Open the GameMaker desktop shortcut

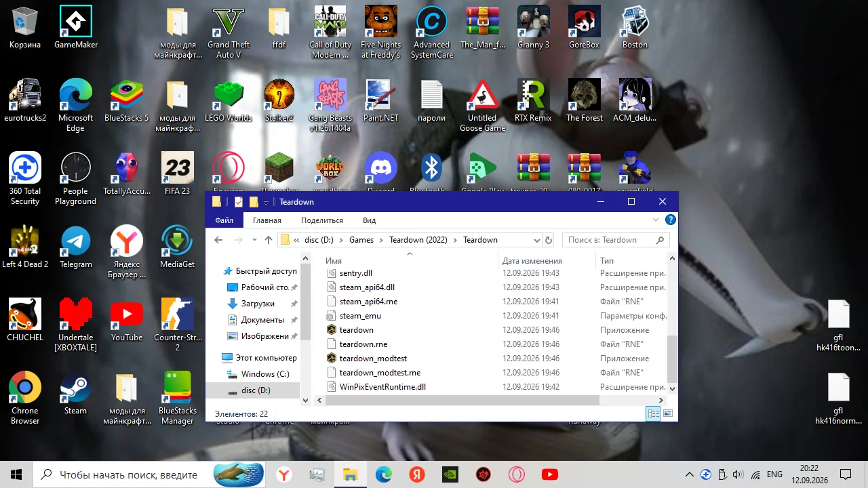click(76, 28)
